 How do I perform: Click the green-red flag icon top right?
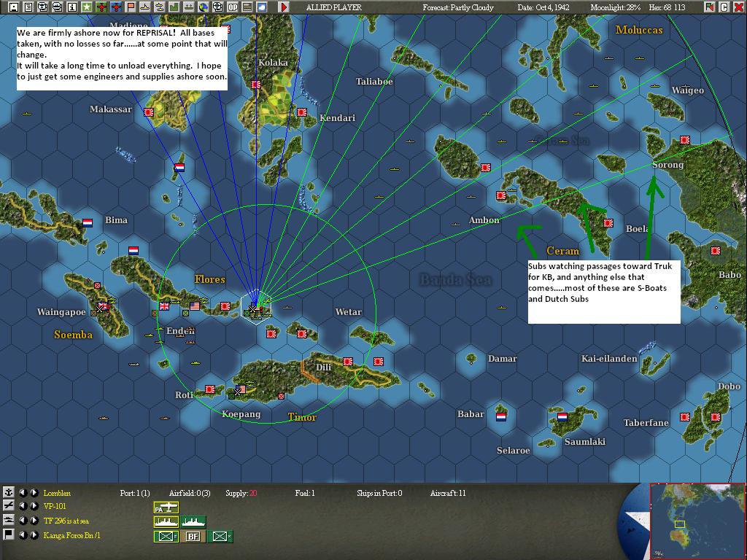(709, 7)
